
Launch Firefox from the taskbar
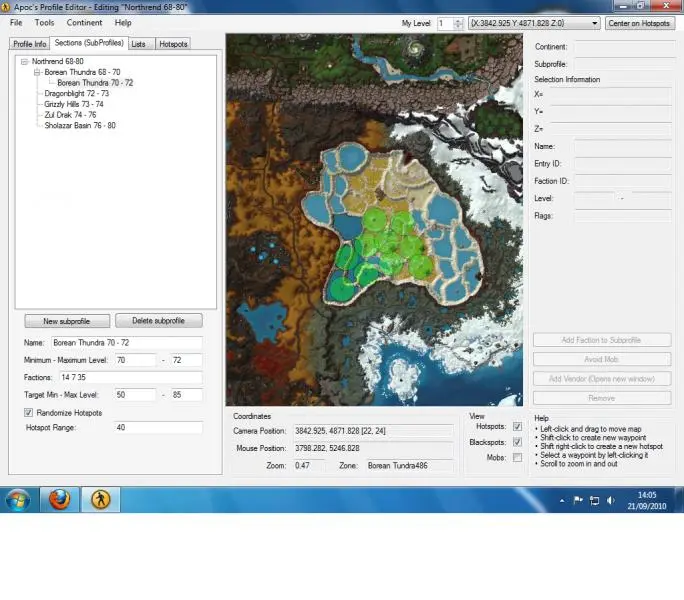(x=59, y=498)
